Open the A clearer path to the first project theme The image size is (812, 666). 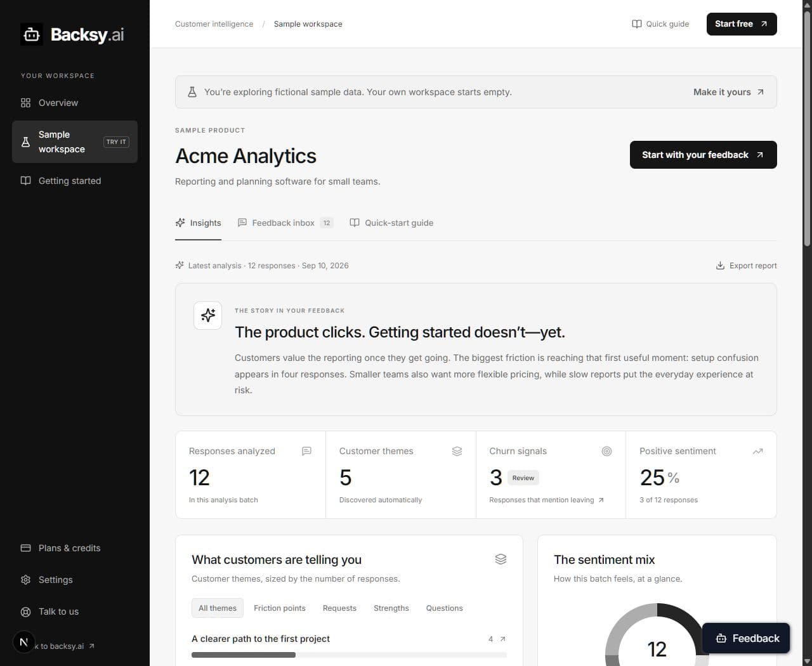[x=349, y=645]
